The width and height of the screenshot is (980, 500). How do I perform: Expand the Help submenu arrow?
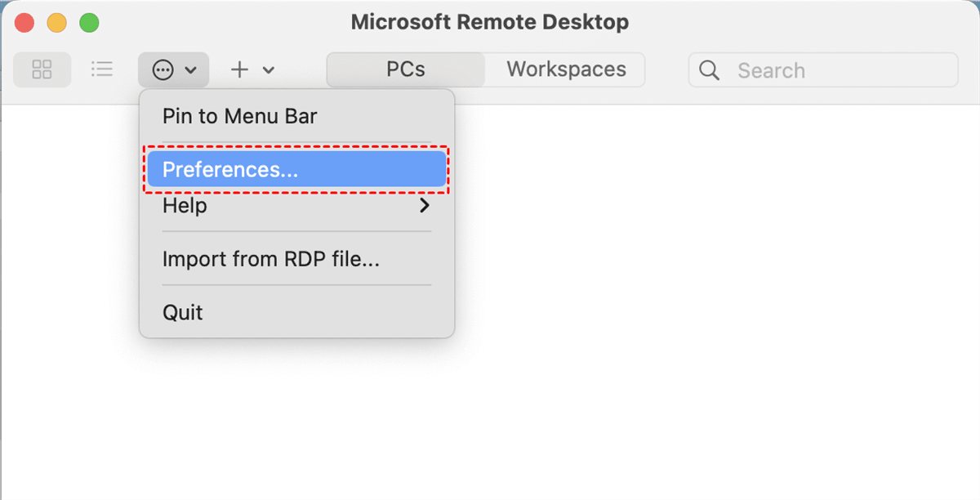point(424,206)
